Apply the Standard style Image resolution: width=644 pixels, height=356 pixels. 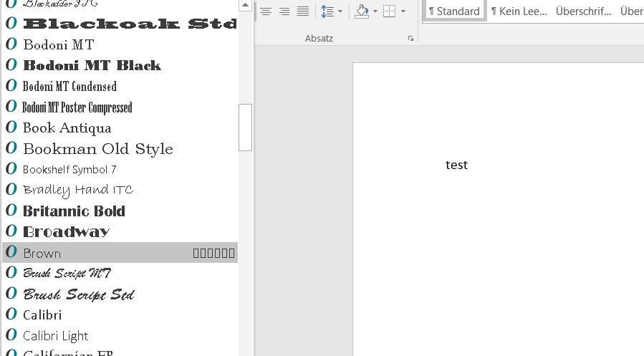[454, 11]
